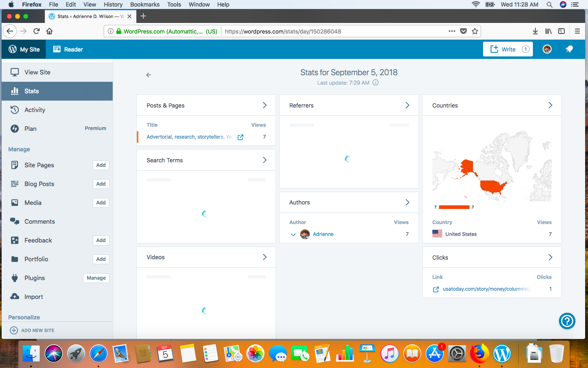The height and width of the screenshot is (368, 588).
Task: Open the Bookmarks menu
Action: (145, 4)
